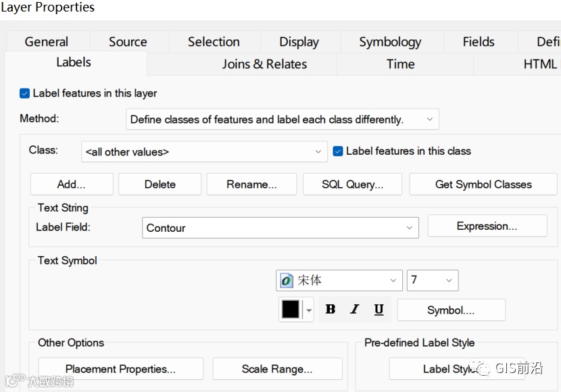Toggle bold text formatting
561x392 pixels.
click(x=331, y=310)
